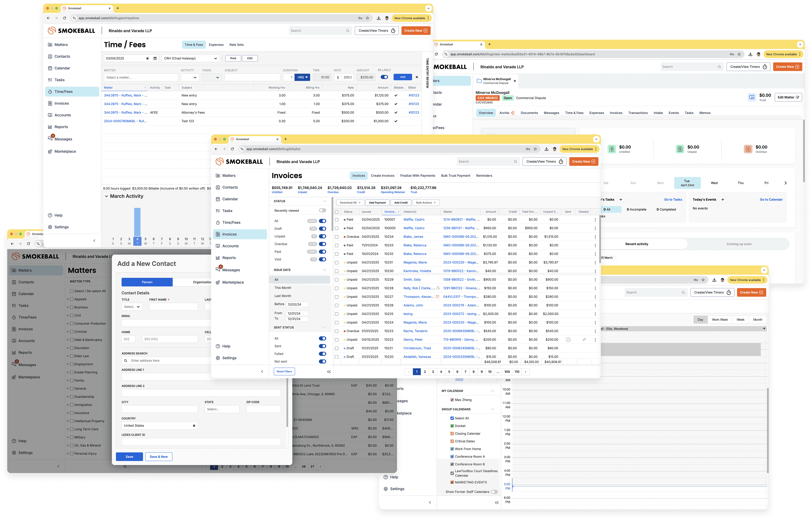Click Save & New in the contact dialog
Viewport: 812px width, 520px height.
click(159, 457)
